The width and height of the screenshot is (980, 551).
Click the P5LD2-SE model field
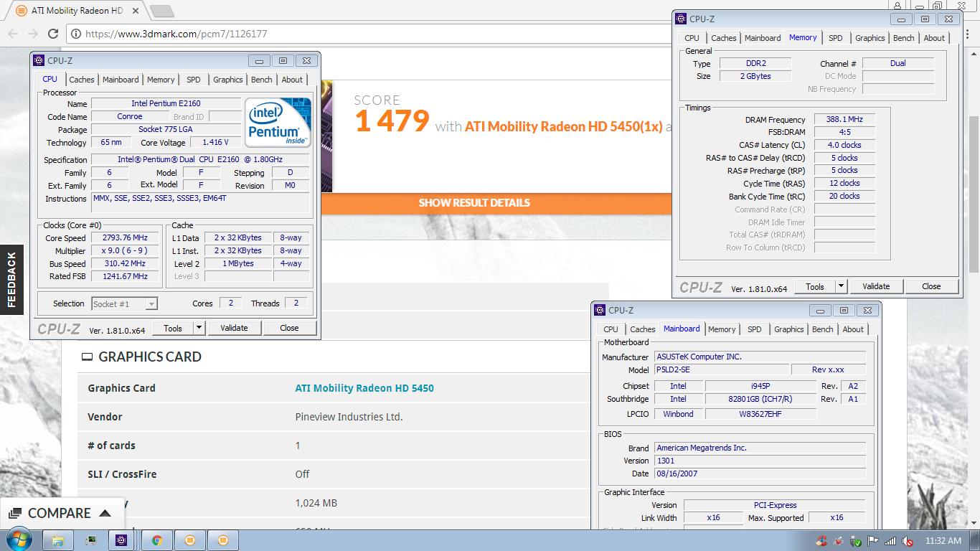[x=721, y=369]
